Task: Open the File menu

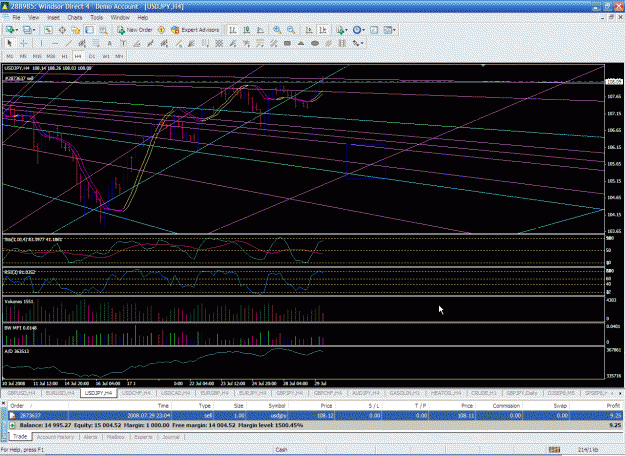Action: [x=16, y=18]
